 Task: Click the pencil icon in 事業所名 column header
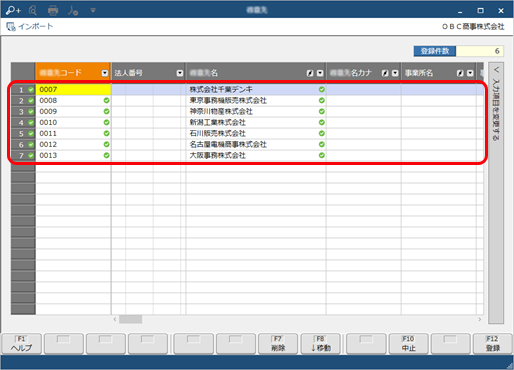460,73
